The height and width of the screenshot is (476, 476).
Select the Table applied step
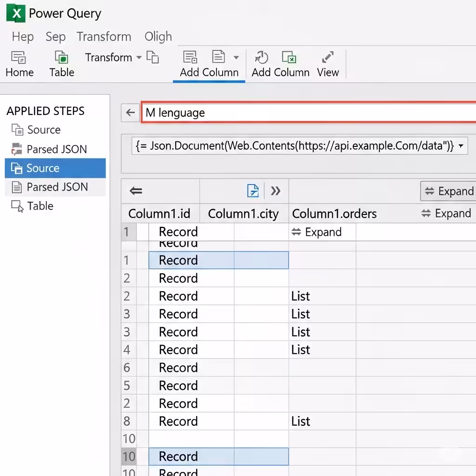click(x=32, y=206)
